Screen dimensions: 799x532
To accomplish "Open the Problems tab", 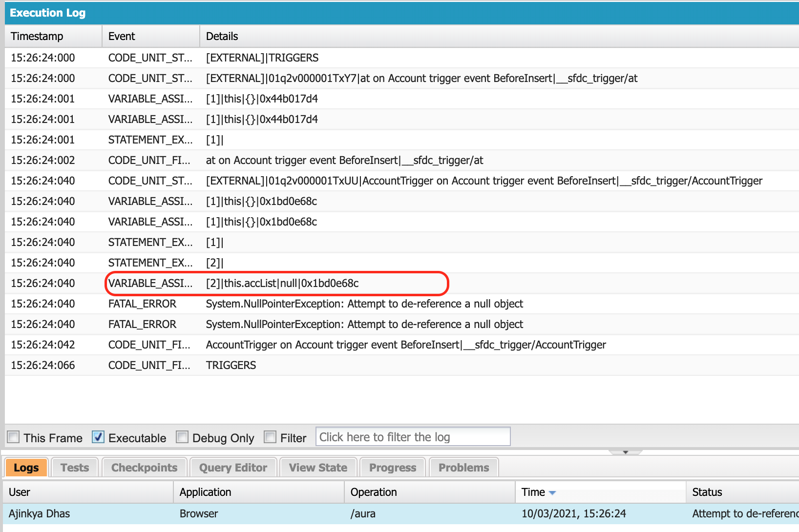I will (463, 467).
